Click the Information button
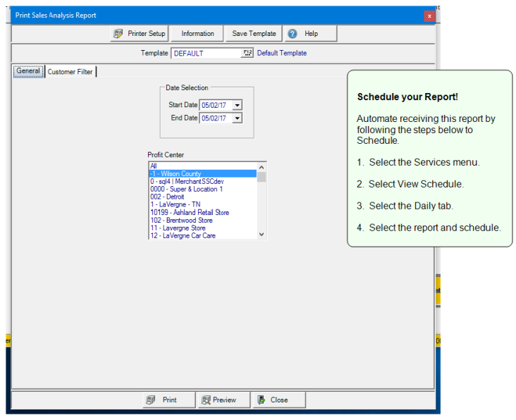Screen dimensions: 516x420 click(x=197, y=34)
